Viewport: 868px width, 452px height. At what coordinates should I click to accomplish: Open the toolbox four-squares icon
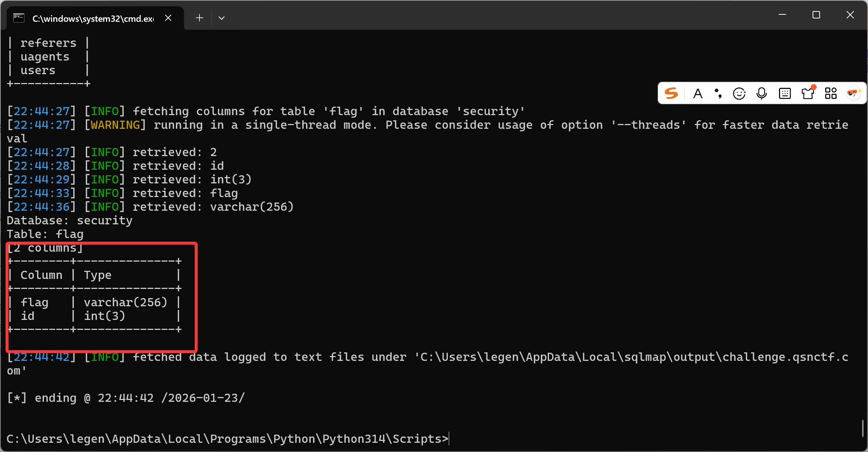[x=831, y=94]
